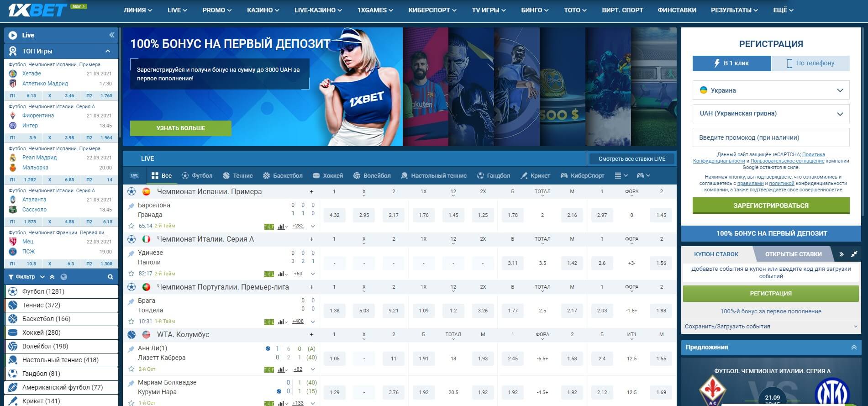Click the globe icon in the filter bar
The image size is (868, 406).
coord(64,277)
